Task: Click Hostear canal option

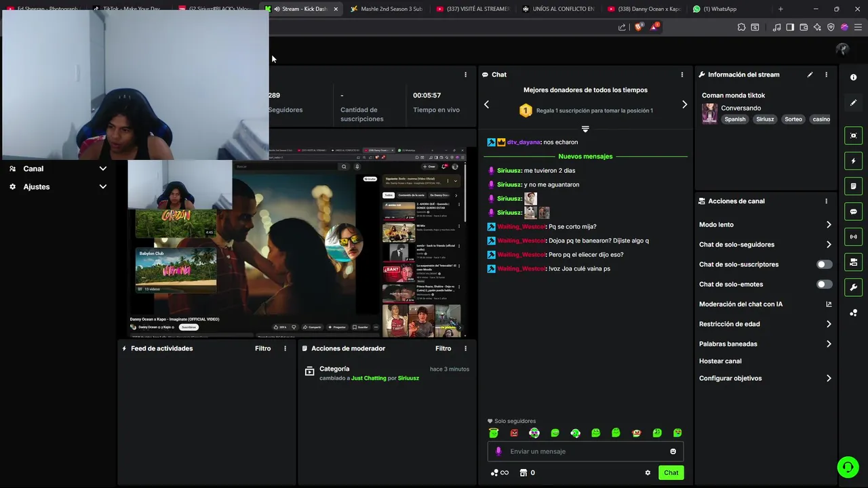Action: [720, 361]
